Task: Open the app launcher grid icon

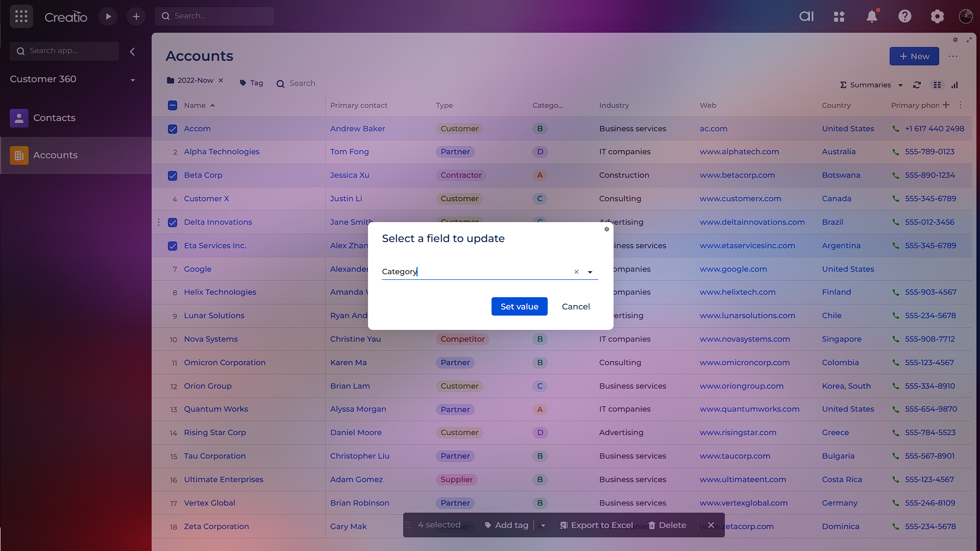Action: tap(21, 16)
